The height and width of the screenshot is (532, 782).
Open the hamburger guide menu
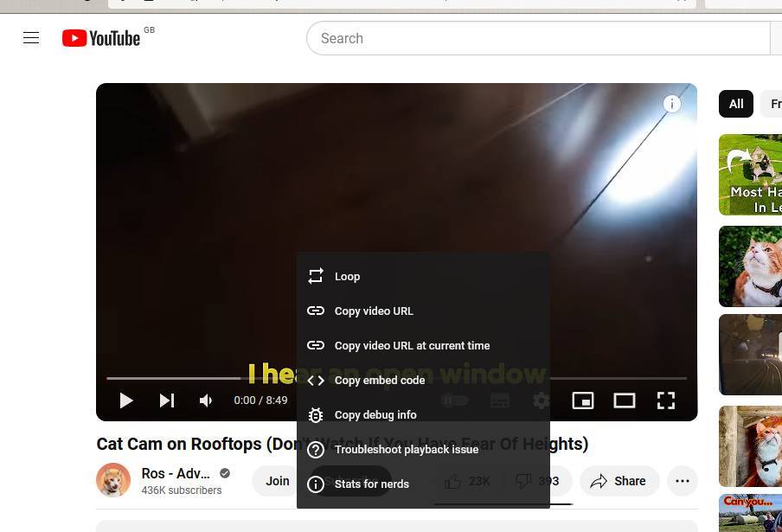coord(31,38)
